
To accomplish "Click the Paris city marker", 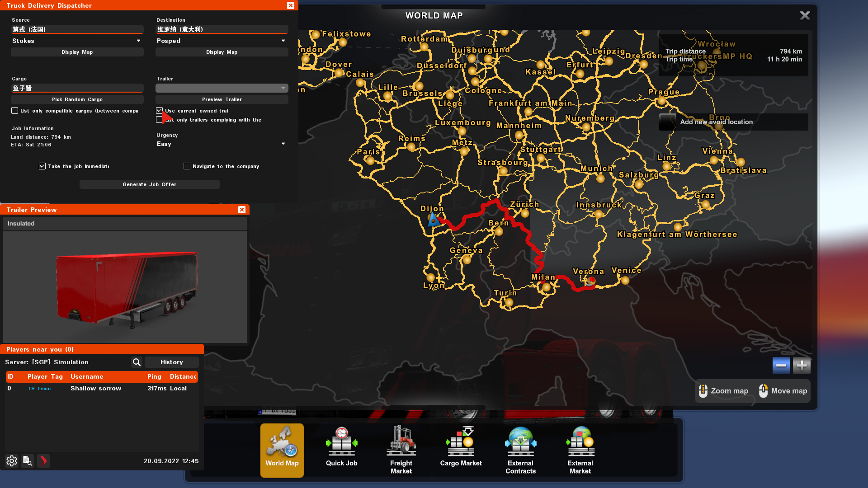I will click(371, 160).
